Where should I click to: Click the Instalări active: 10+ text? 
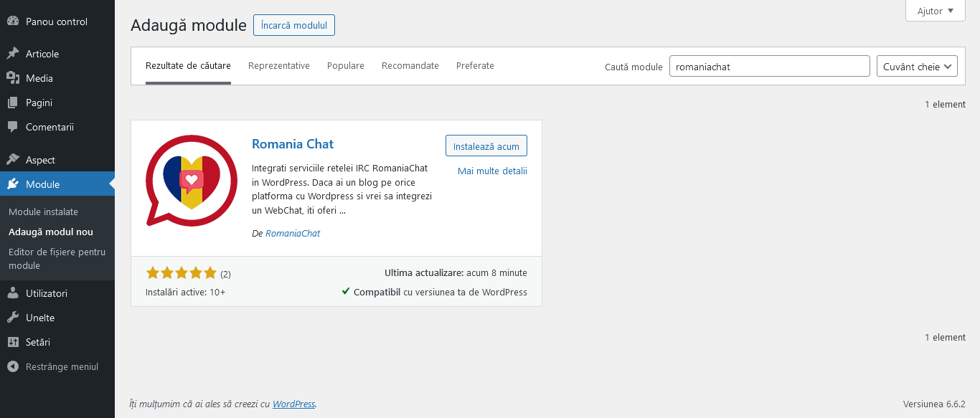[185, 293]
